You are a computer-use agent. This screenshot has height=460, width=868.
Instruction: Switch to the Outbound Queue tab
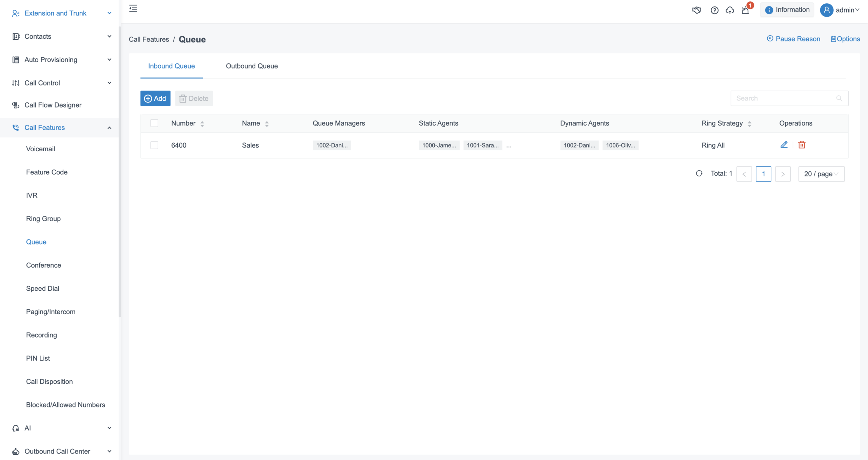[252, 66]
